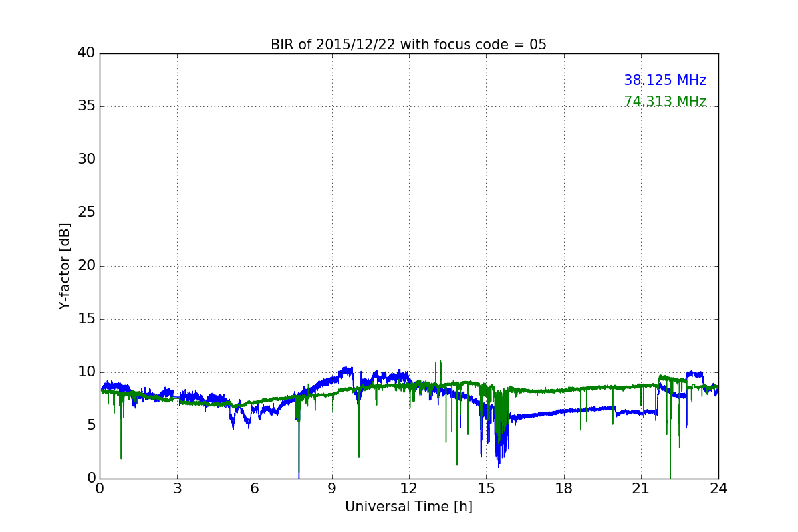
Task: Click the y-axis tick label "35"
Action: (86, 106)
